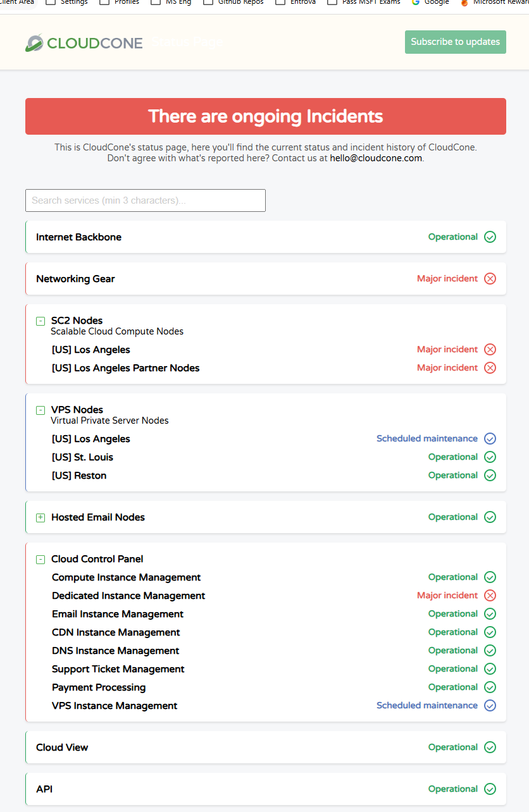Collapse the VPS Nodes group
Viewport: 529px width, 812px height.
40,410
